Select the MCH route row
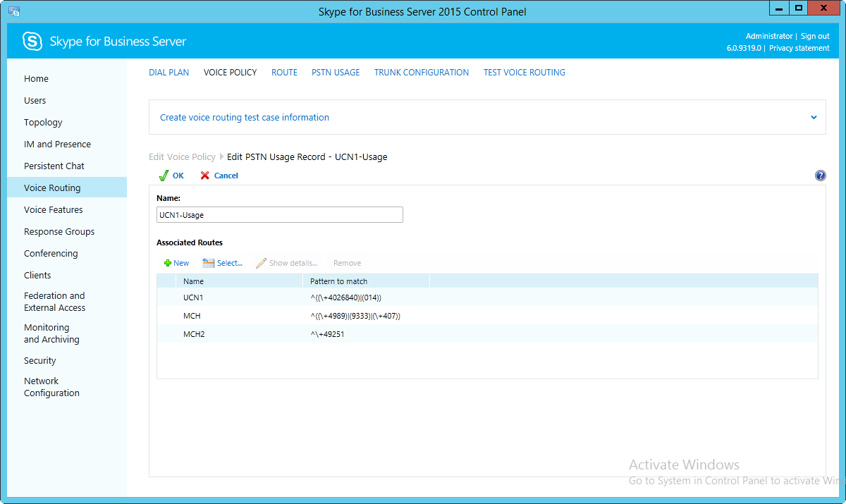The image size is (846, 504). coord(487,316)
